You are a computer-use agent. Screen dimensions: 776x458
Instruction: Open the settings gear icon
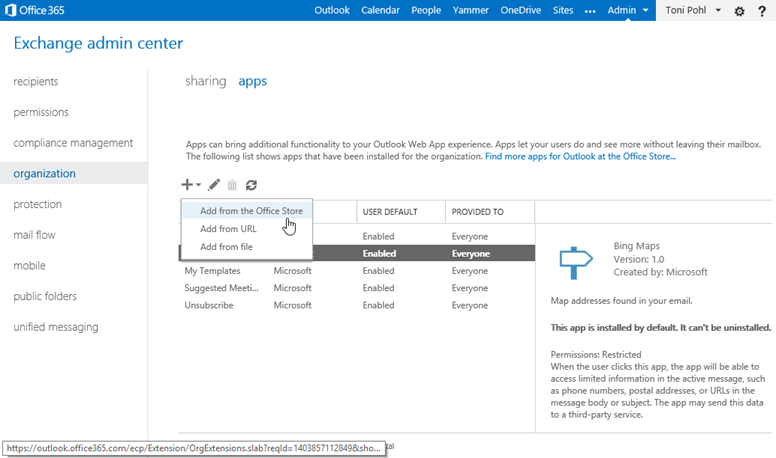739,11
